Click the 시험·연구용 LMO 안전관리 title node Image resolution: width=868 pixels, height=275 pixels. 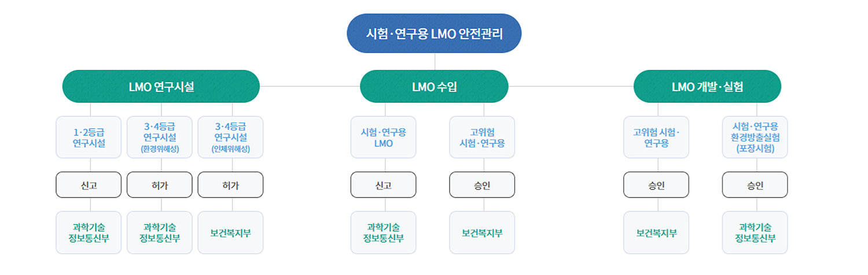click(x=434, y=34)
